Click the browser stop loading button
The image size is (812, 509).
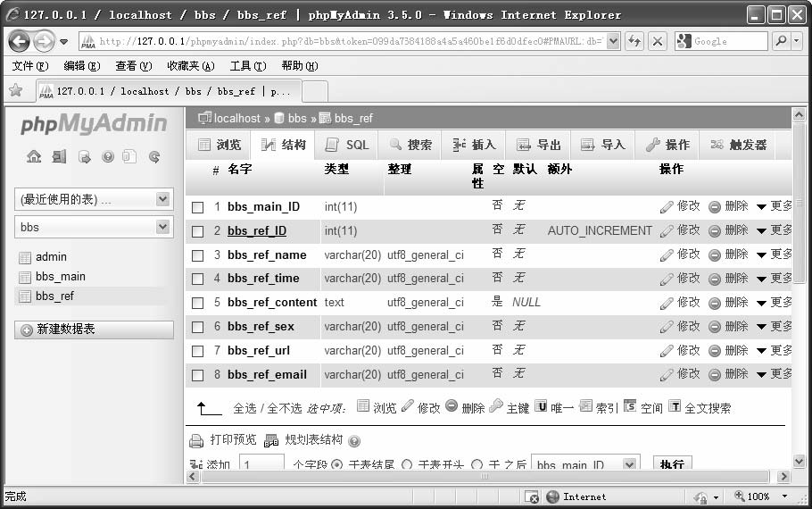657,41
